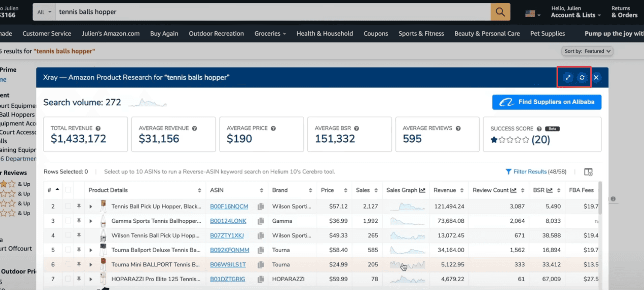Open sales graph for Tourna Mini BALLPORT
644x290 pixels.
pos(407,265)
